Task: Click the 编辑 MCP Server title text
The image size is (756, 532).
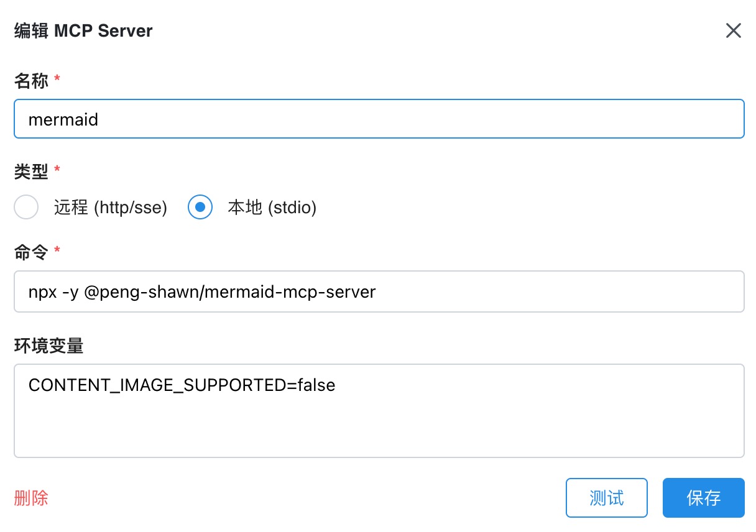Action: pyautogui.click(x=83, y=31)
